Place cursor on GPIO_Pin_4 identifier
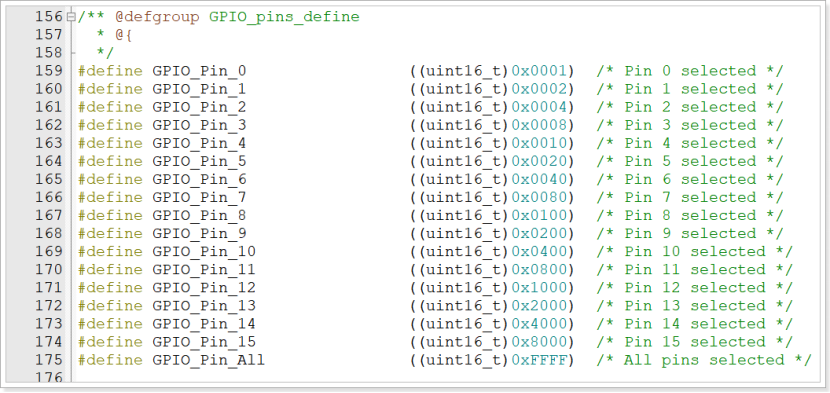This screenshot has width=830, height=393. coord(200,143)
